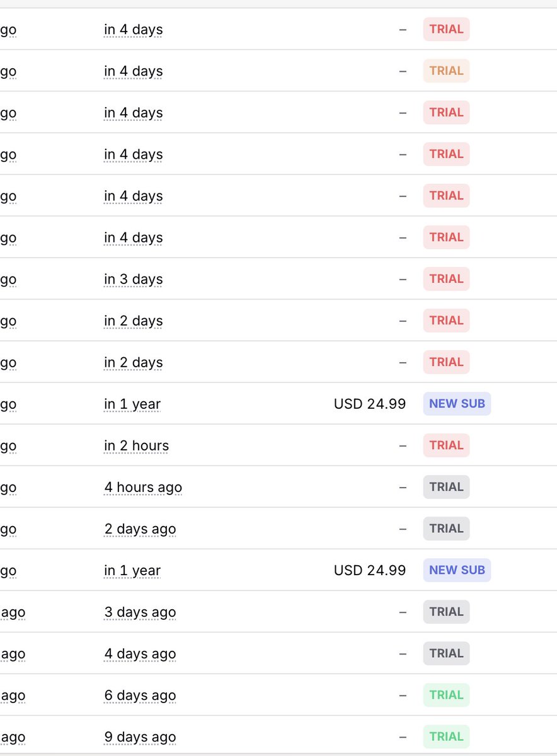Image resolution: width=557 pixels, height=756 pixels.
Task: Select green TRIAL badge in "6 days ago" row
Action: coord(446,695)
